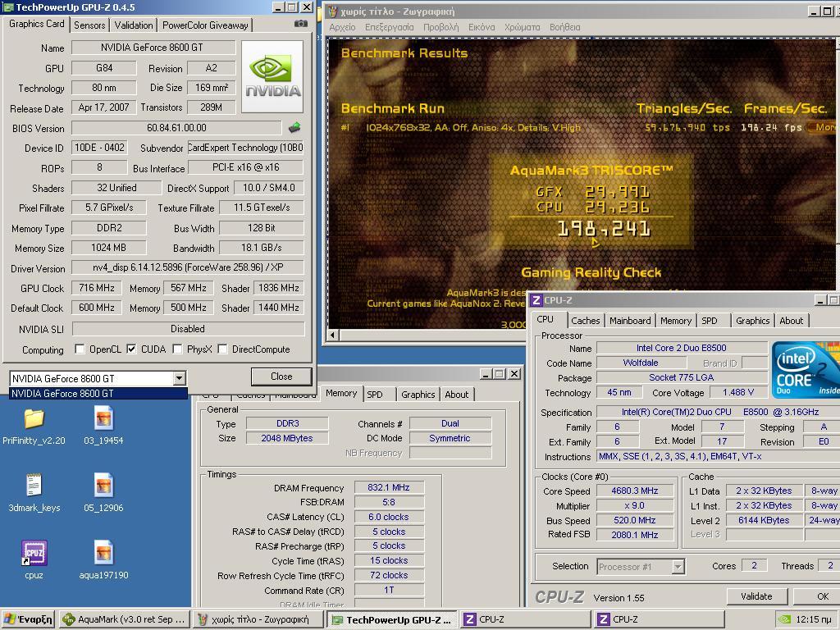Switch to front CPU-Z Graphics tab
The image size is (840, 630).
[753, 321]
